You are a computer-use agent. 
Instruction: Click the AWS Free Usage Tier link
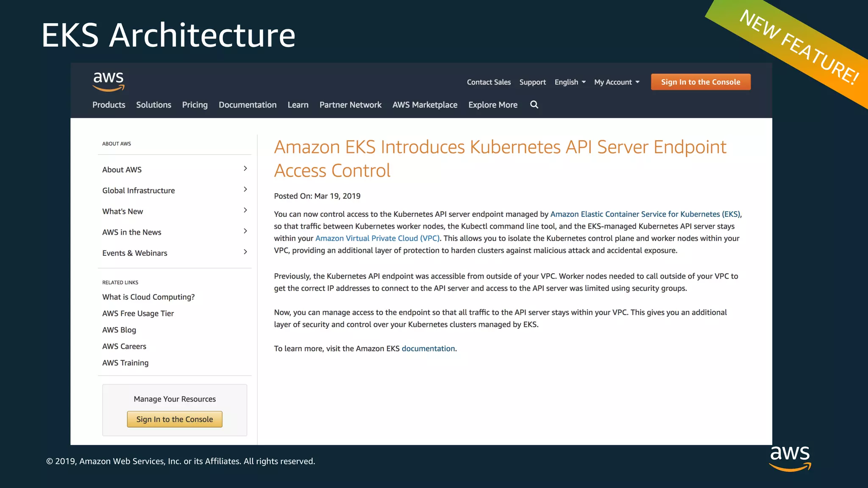pos(138,313)
